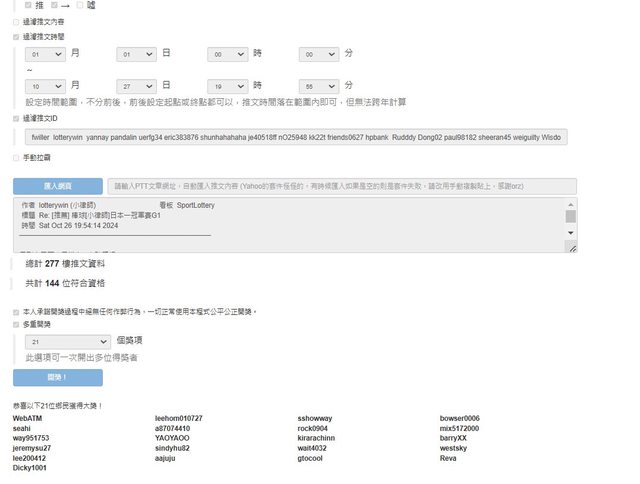
Task: Open the start month dropdown showing 01
Action: tap(45, 53)
